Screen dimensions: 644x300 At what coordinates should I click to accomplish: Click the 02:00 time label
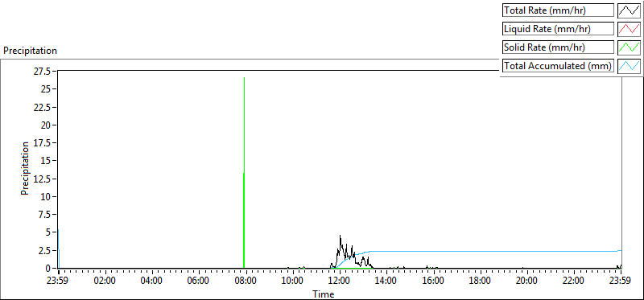click(x=105, y=282)
